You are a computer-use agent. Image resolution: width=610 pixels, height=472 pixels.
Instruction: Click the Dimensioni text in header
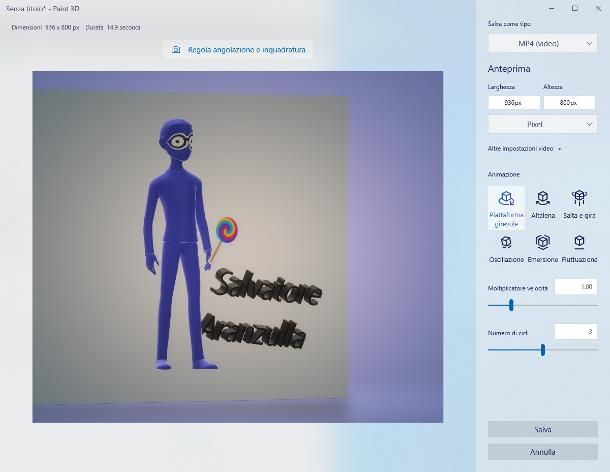coord(46,28)
